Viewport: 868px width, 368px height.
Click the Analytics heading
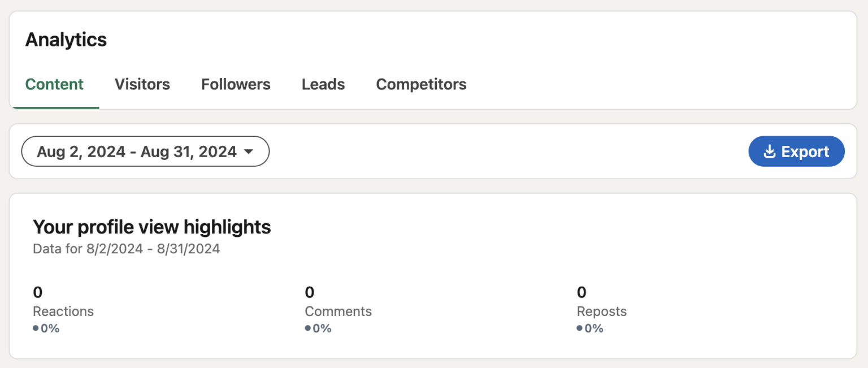[x=66, y=39]
